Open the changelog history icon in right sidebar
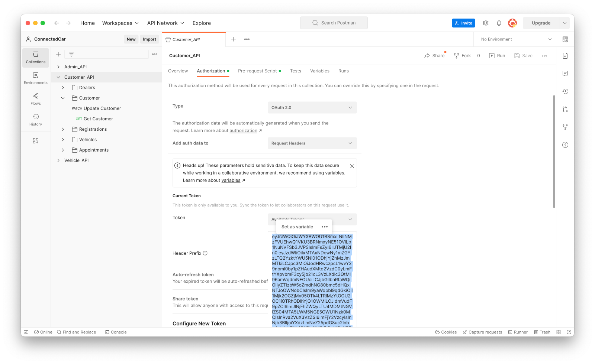Image resolution: width=595 pixels, height=364 pixels. (x=565, y=91)
